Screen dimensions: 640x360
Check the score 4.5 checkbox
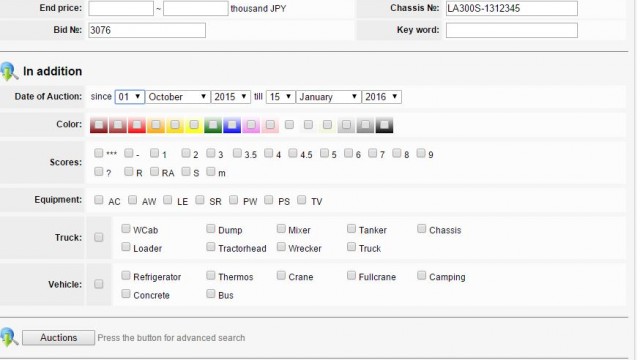pyautogui.click(x=293, y=153)
